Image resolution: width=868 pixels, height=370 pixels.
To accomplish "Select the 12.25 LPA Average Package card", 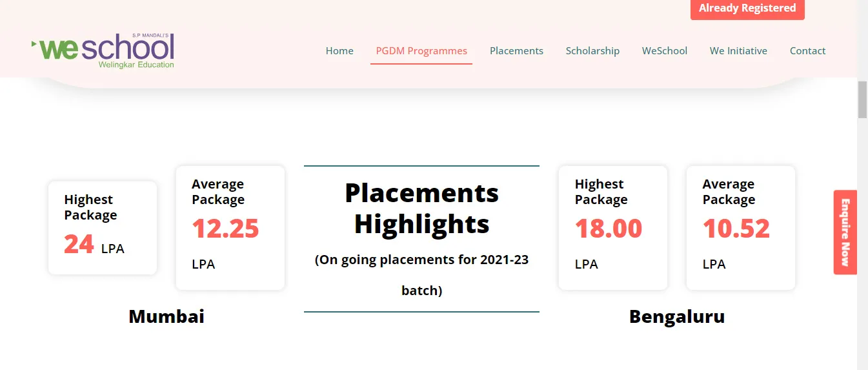I will point(230,228).
